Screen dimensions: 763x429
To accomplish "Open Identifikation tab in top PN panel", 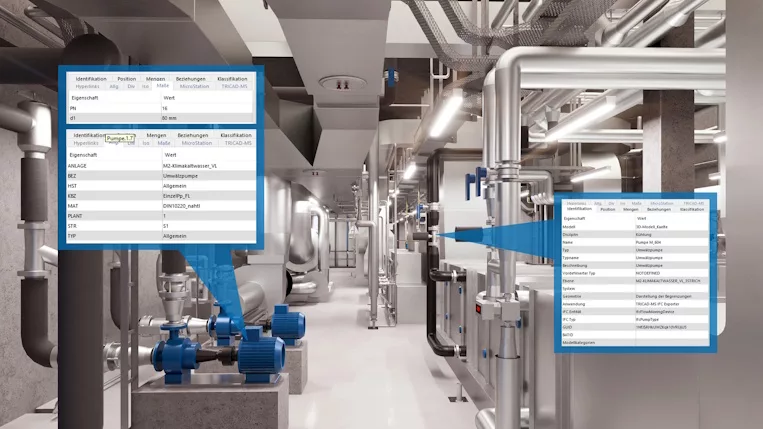I will pos(91,79).
